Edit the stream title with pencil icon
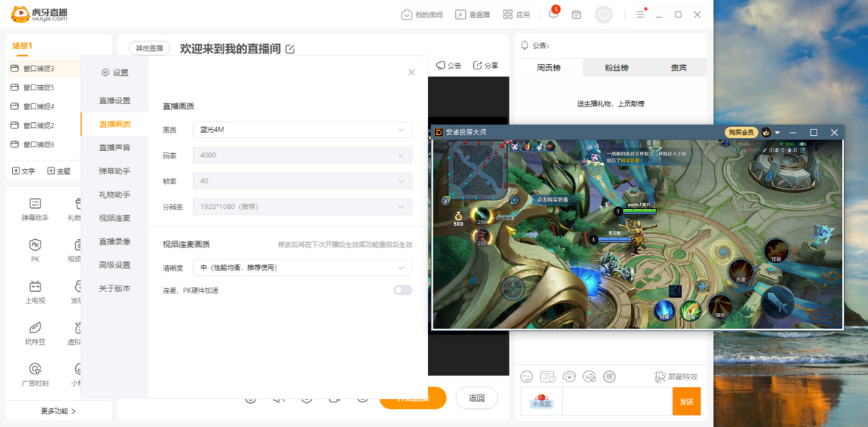Screen dimensions: 868x427 coord(290,49)
